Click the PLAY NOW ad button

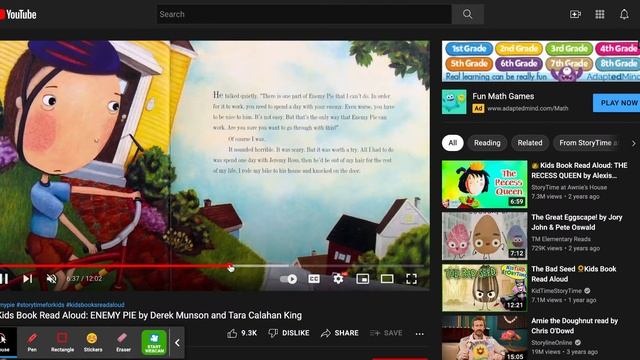point(616,103)
